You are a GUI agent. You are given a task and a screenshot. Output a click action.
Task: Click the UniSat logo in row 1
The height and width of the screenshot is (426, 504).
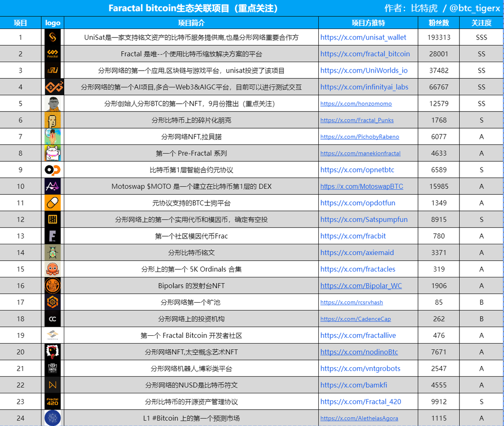52,37
